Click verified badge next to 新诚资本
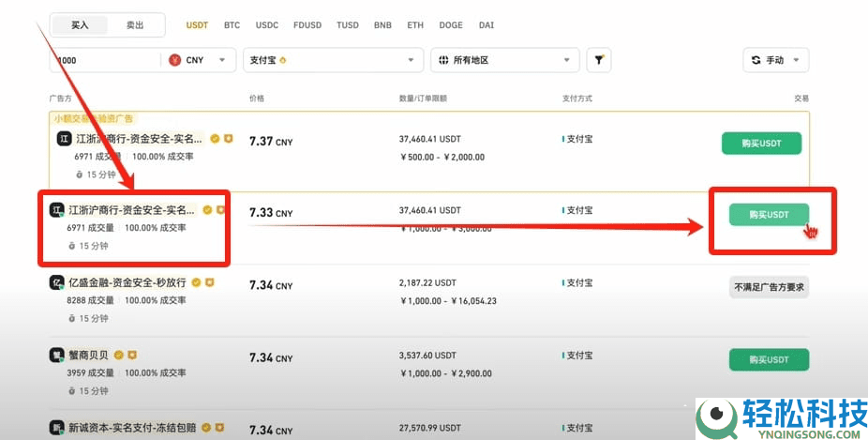This screenshot has width=868, height=440. (x=206, y=428)
